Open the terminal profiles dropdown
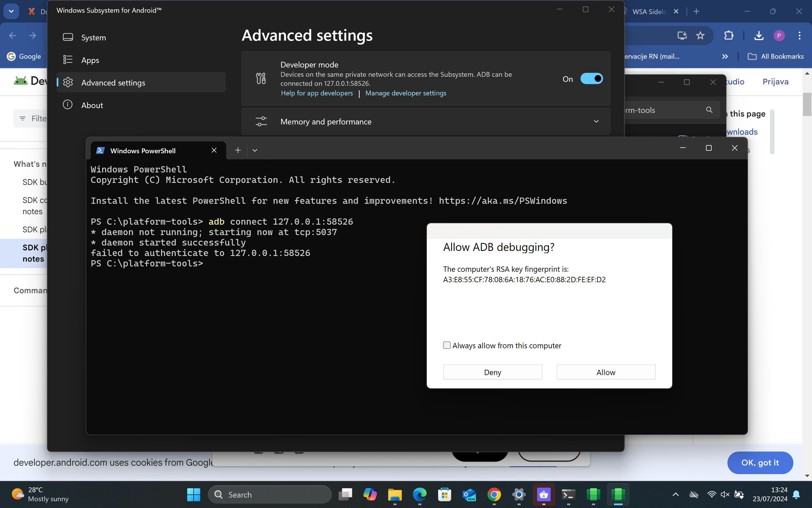This screenshot has height=508, width=812. tap(255, 150)
